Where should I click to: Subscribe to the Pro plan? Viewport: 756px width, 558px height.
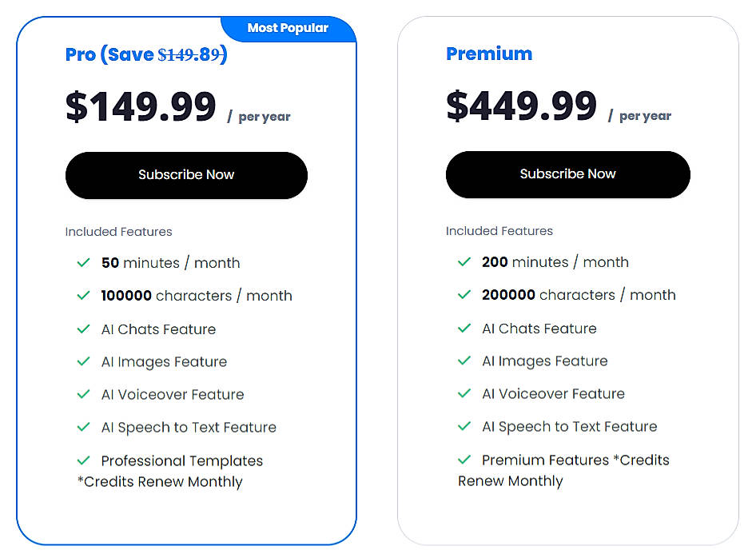click(186, 175)
